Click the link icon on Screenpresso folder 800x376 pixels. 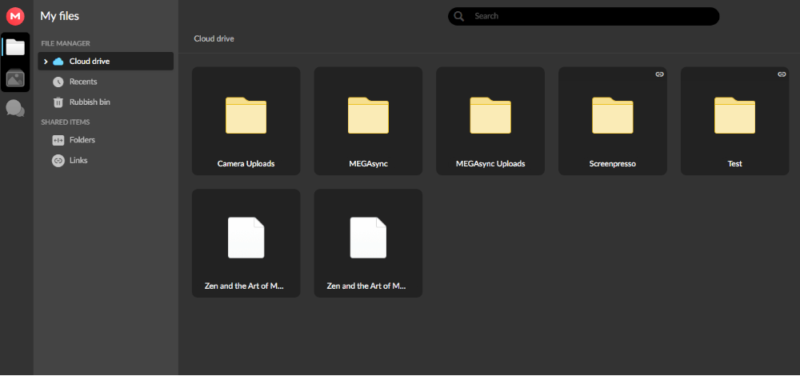pyautogui.click(x=659, y=74)
